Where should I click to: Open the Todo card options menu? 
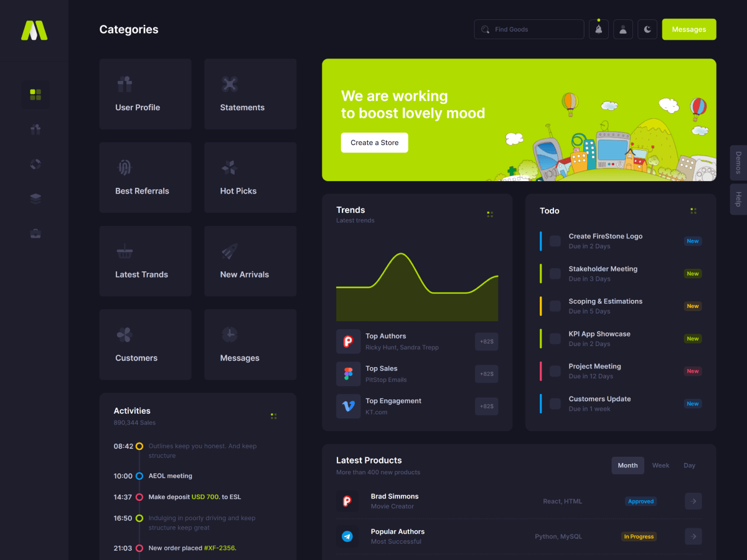click(693, 211)
